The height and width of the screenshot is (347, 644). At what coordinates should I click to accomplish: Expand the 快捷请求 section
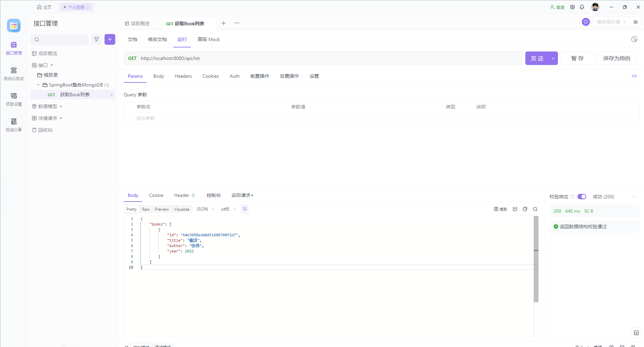61,118
